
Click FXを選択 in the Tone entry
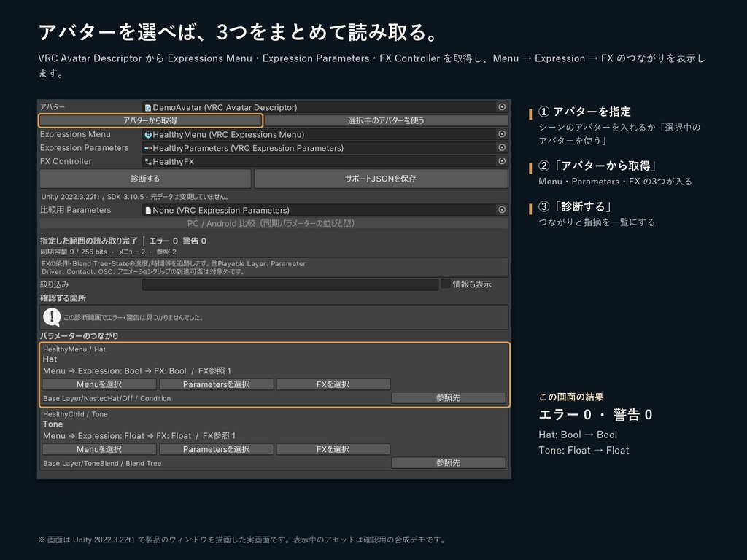(x=333, y=449)
